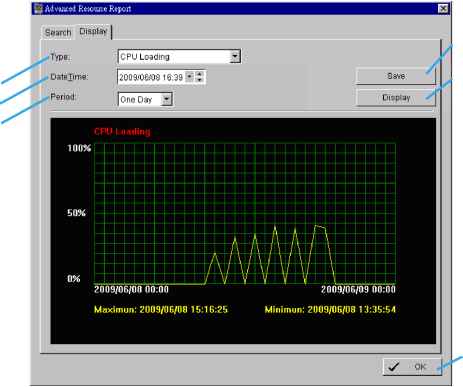The image size is (463, 387).
Task: Click the 2009/06/08 00:00 start label
Action: pos(131,289)
